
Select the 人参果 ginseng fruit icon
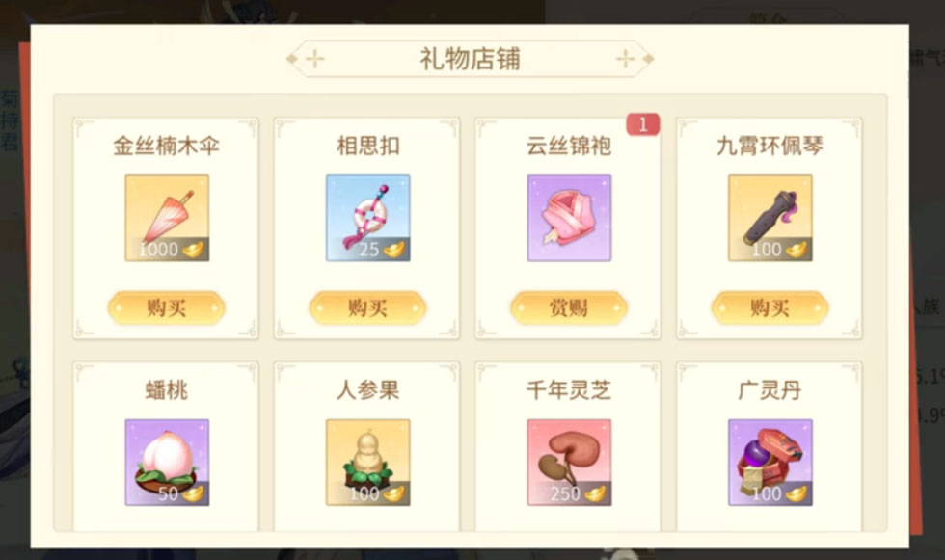pos(367,463)
